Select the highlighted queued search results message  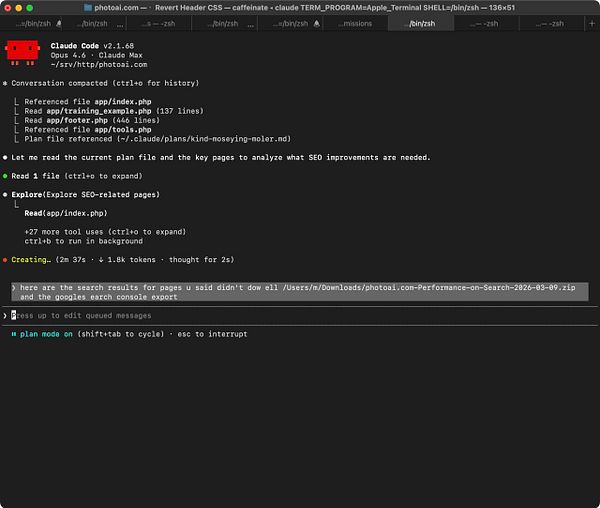point(300,292)
